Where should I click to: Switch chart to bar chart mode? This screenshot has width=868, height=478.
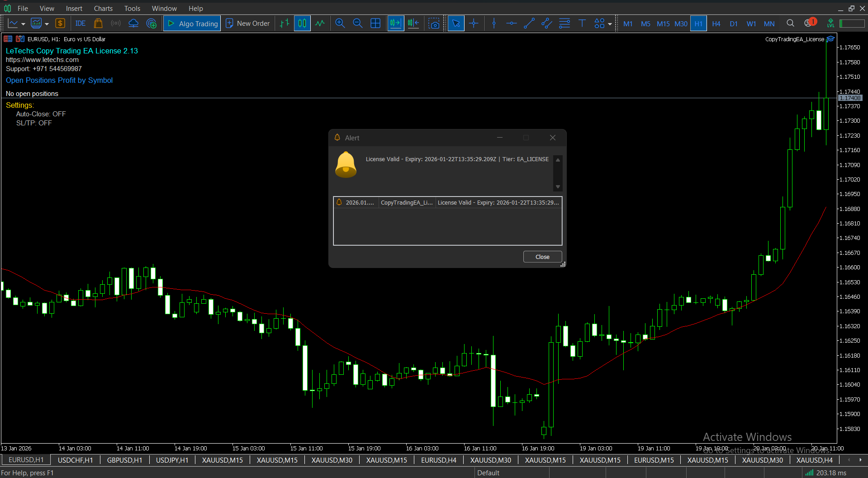point(285,24)
